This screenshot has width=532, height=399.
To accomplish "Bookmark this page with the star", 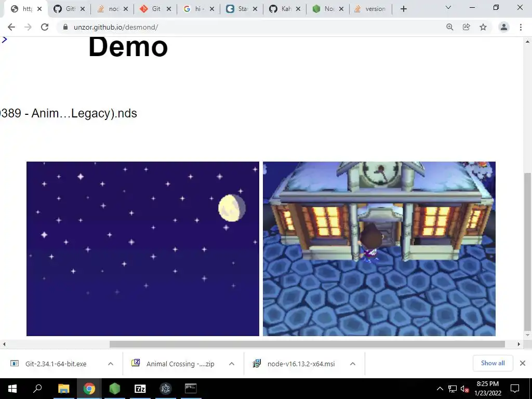I will coord(483,27).
